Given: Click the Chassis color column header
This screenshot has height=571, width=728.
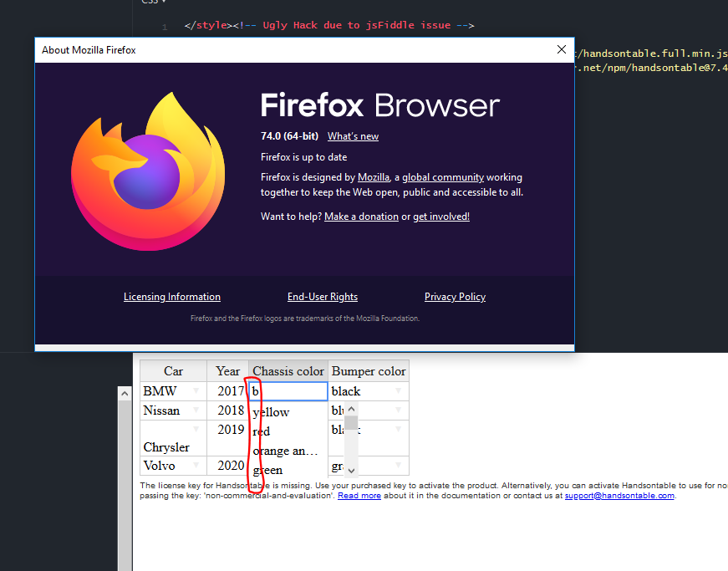Looking at the screenshot, I should point(288,371).
